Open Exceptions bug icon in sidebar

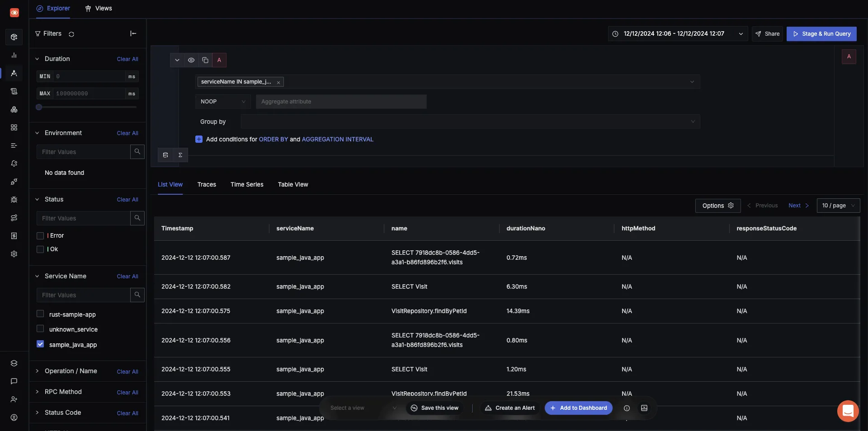14,200
